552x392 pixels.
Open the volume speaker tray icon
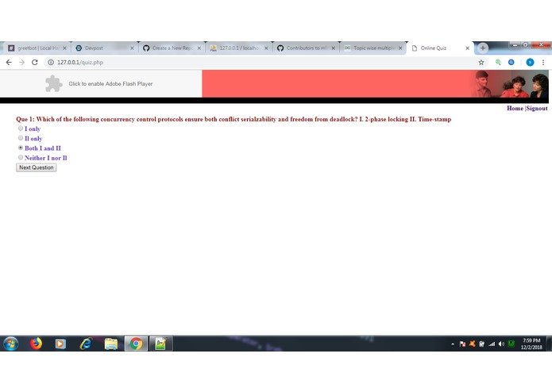pyautogui.click(x=501, y=344)
